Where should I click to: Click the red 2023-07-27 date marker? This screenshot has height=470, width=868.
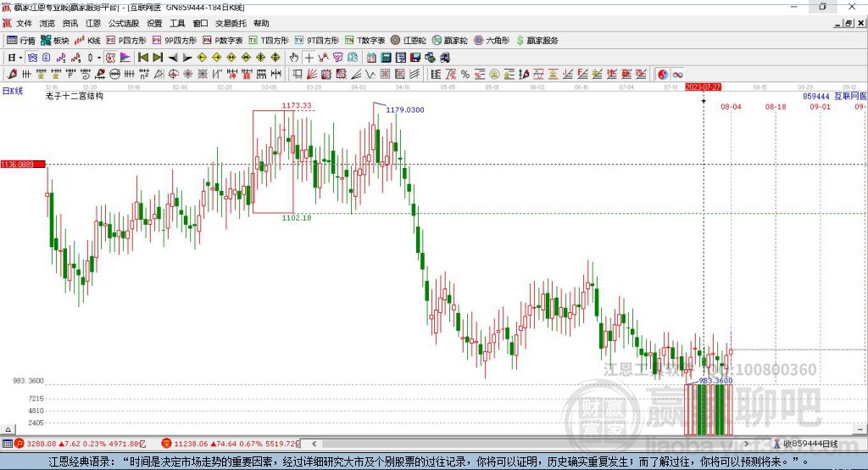(x=703, y=87)
